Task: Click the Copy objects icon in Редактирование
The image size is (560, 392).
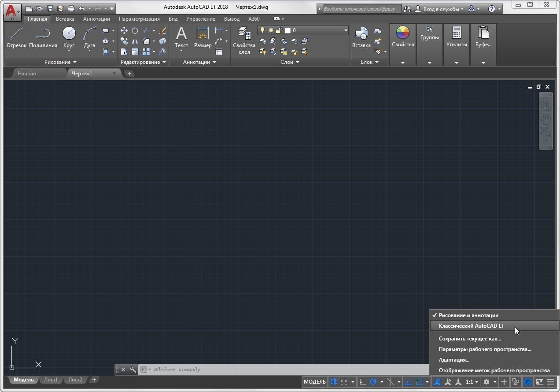Action: point(124,41)
